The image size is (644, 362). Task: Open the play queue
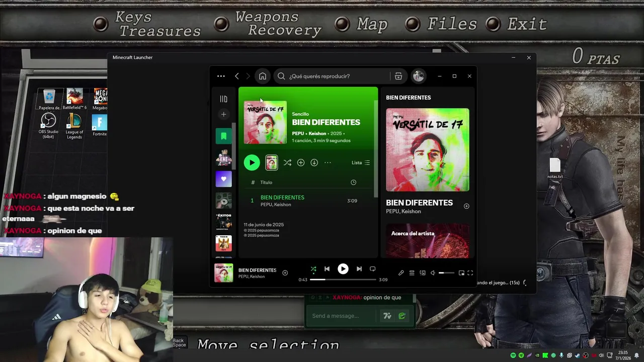(412, 273)
